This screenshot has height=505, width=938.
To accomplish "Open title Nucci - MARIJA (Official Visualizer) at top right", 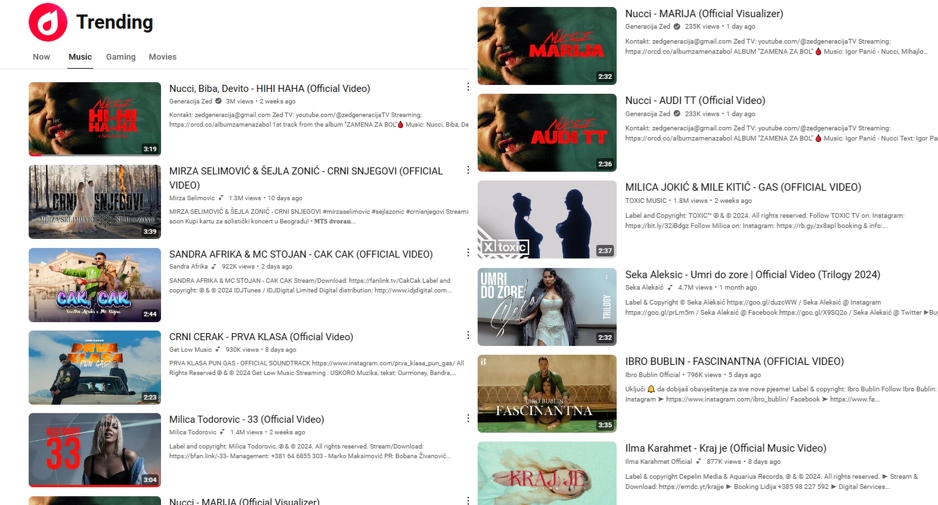I will [x=704, y=14].
